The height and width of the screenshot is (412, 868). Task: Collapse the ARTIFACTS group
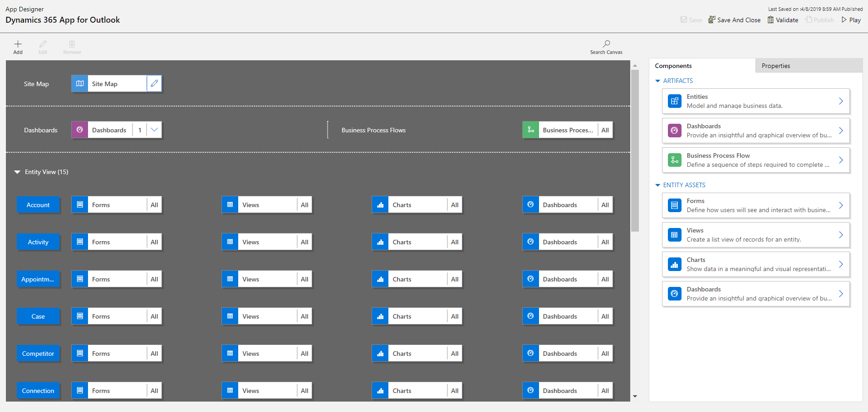click(658, 81)
